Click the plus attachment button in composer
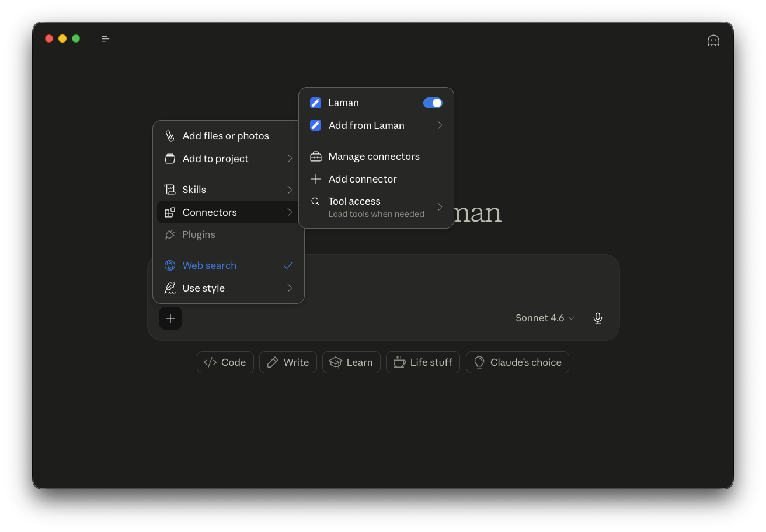 point(170,318)
